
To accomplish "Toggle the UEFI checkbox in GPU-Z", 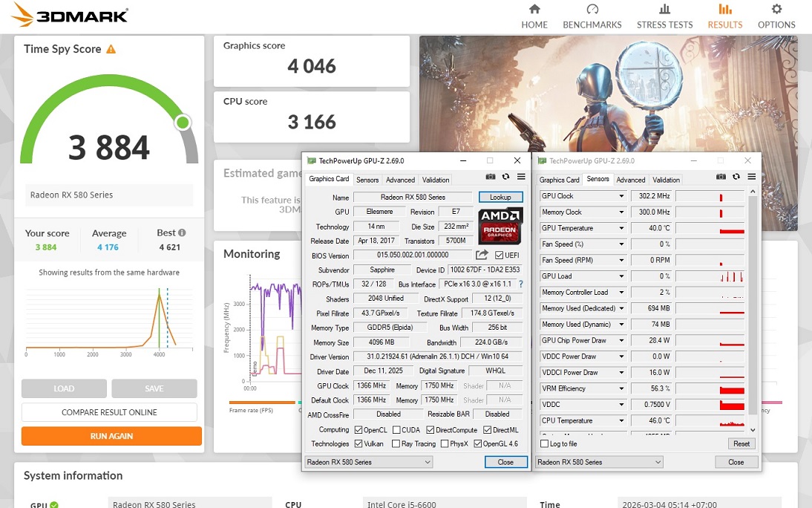I will [x=500, y=255].
